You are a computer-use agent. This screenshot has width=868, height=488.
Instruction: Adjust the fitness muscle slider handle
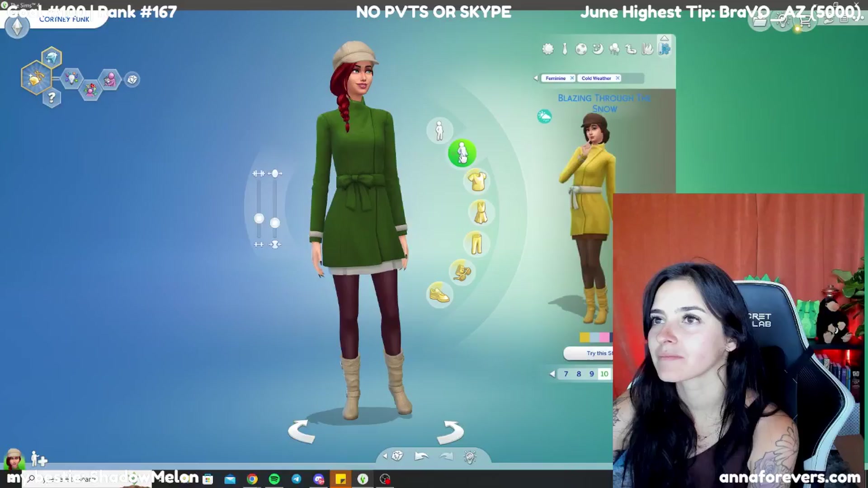point(259,219)
